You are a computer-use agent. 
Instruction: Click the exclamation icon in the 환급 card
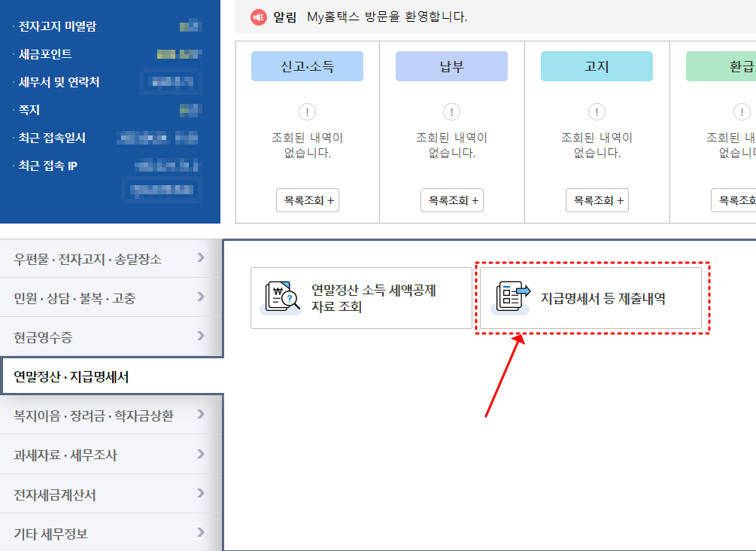tap(742, 111)
